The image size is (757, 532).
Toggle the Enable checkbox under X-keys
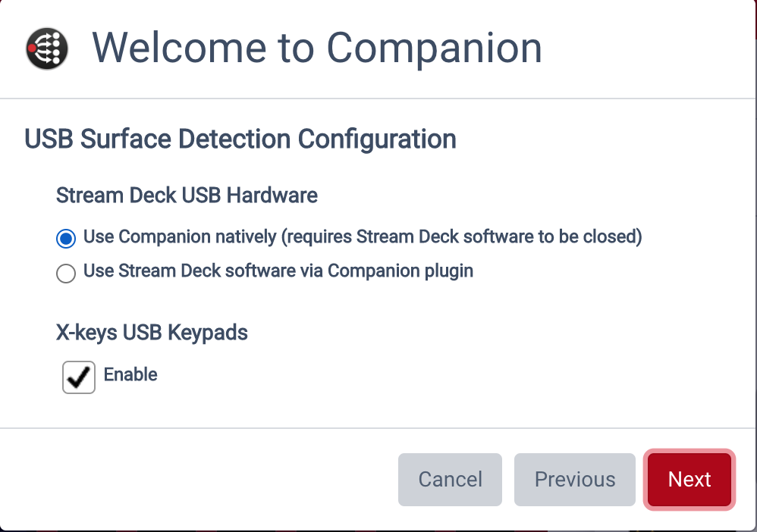(x=78, y=377)
